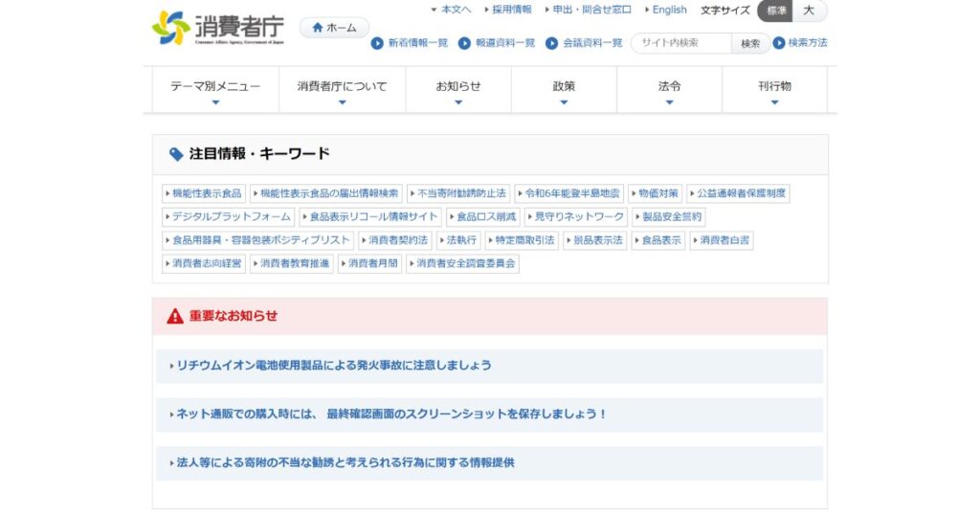The height and width of the screenshot is (515, 980).
Task: Open 新着情報一覧 link text
Action: point(418,43)
